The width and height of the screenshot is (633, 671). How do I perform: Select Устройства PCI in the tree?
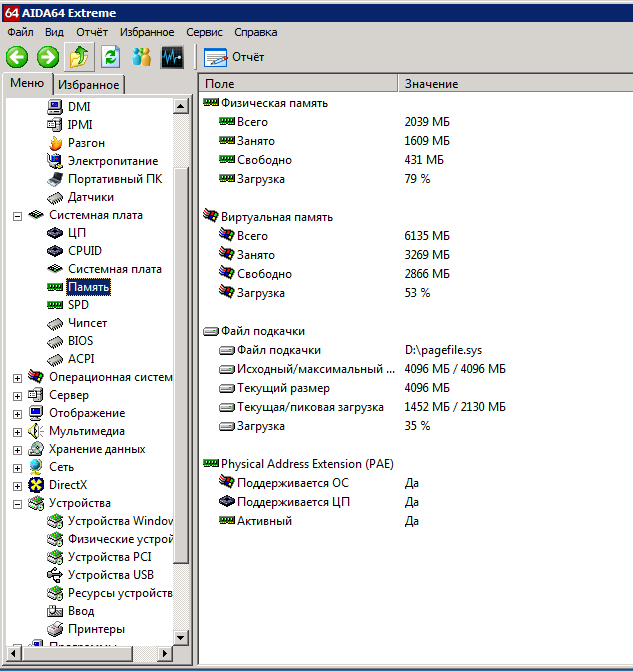coord(110,557)
